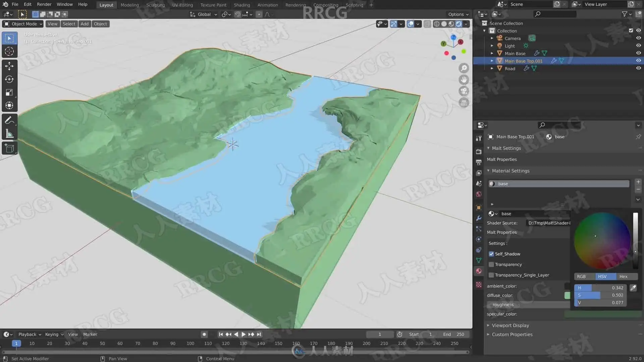Viewport: 644px width, 362px height.
Task: Select the Scale tool
Action: pyautogui.click(x=9, y=93)
